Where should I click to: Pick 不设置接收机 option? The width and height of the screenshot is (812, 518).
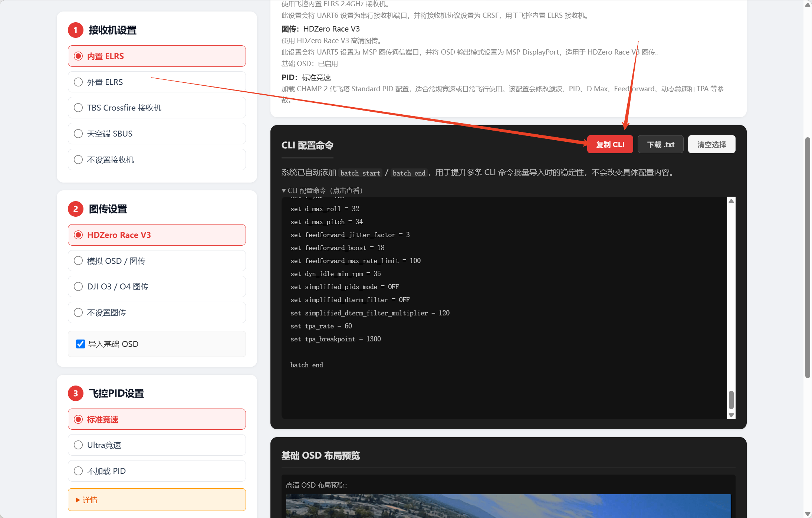(x=157, y=160)
